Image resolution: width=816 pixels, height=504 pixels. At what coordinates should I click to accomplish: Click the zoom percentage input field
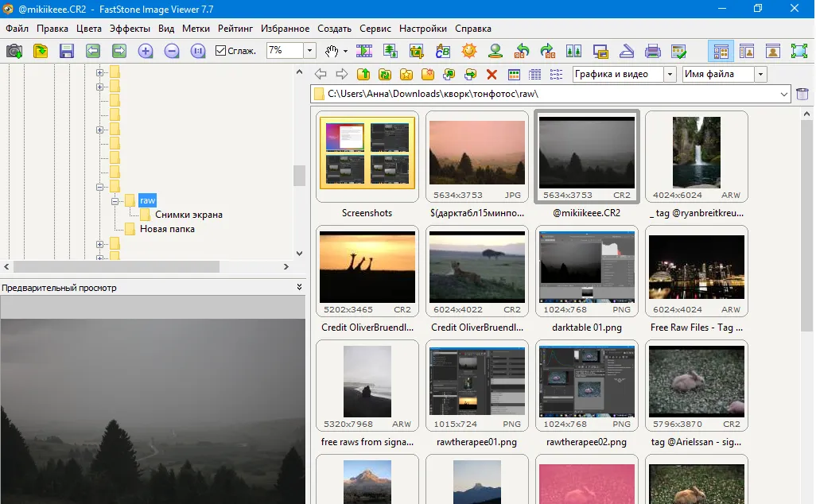(x=285, y=50)
